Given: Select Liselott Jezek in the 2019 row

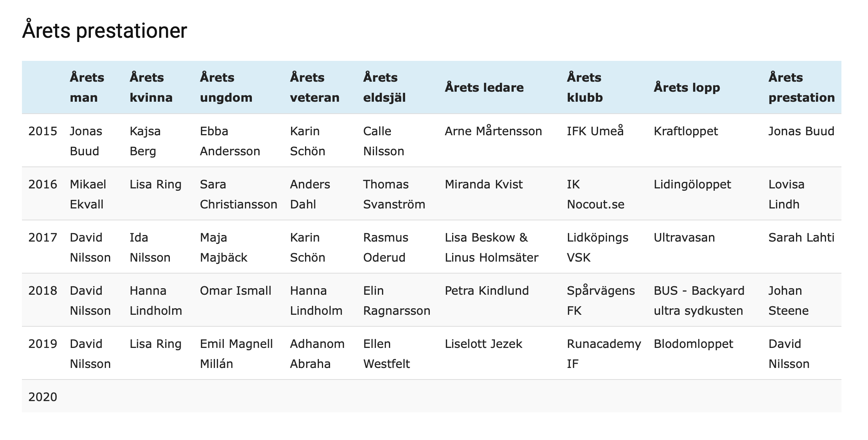Looking at the screenshot, I should 484,344.
